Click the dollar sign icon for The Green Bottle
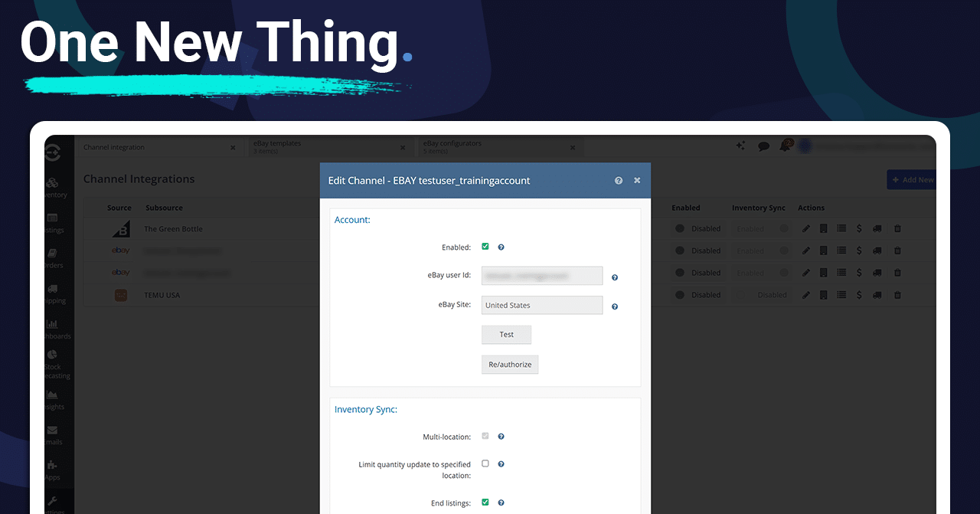The width and height of the screenshot is (980, 514). click(x=859, y=229)
